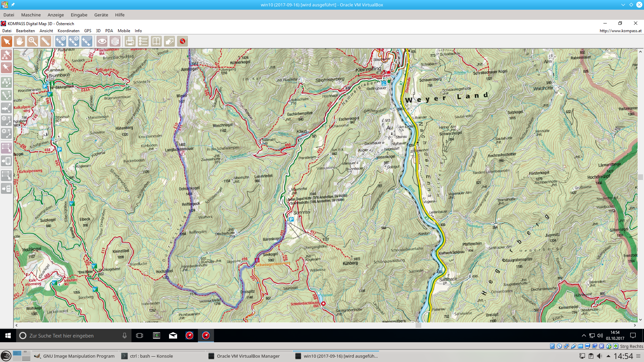Toggle the list legend panel button

pos(143,41)
